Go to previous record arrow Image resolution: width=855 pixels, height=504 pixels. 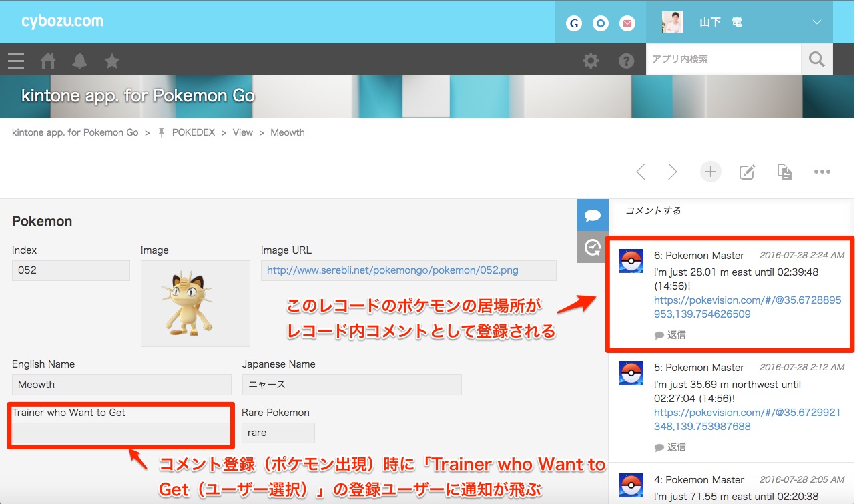(641, 172)
